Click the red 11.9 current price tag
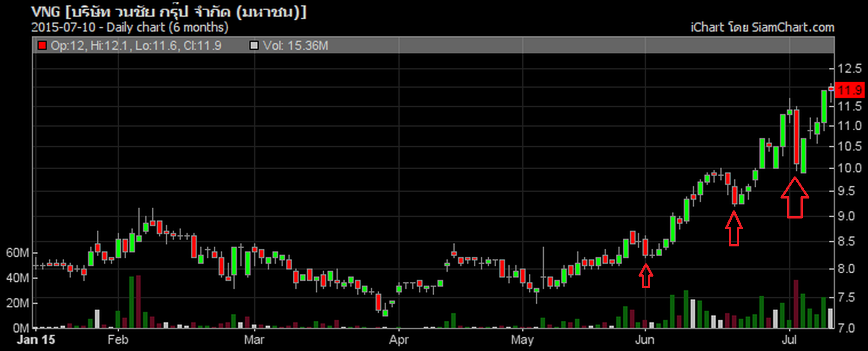 (849, 90)
